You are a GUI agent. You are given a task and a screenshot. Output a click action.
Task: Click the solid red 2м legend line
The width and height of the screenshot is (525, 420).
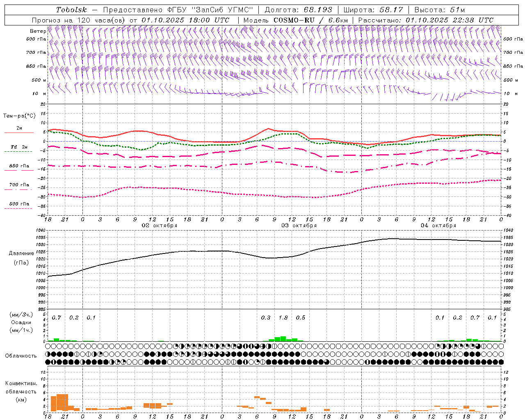pos(19,133)
